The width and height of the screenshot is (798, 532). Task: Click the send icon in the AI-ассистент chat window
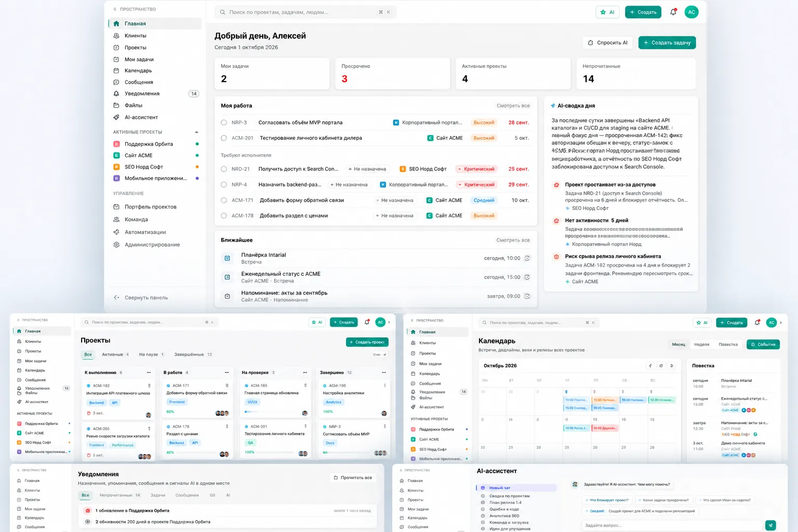tap(770, 525)
